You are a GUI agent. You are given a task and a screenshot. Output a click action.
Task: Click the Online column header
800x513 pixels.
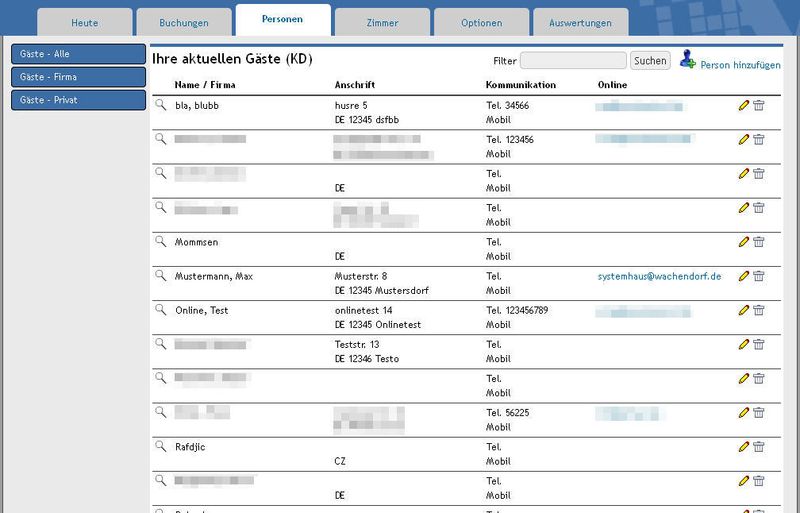point(612,85)
